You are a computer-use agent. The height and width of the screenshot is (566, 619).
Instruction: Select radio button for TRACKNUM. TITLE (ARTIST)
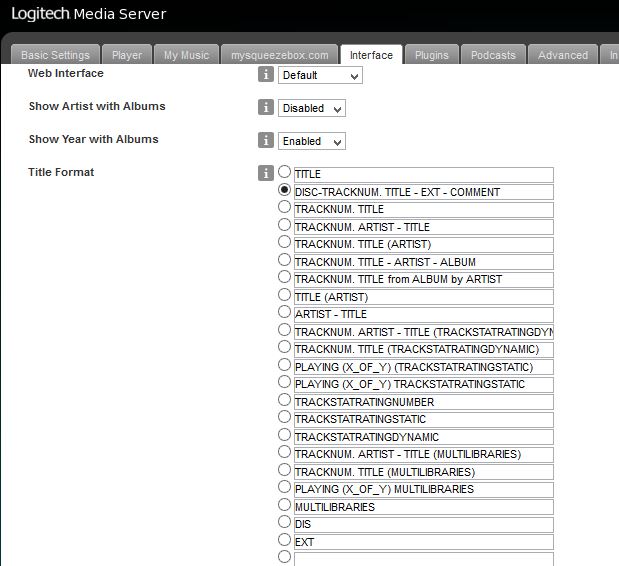(285, 242)
